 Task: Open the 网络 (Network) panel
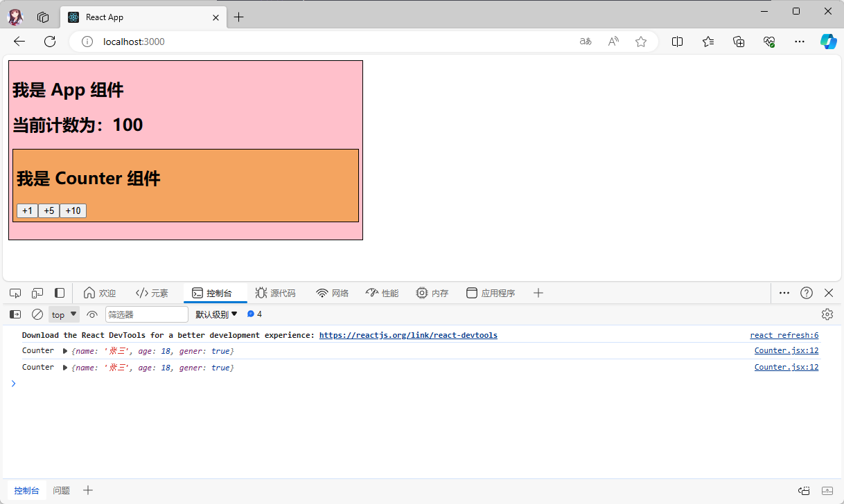(x=333, y=293)
